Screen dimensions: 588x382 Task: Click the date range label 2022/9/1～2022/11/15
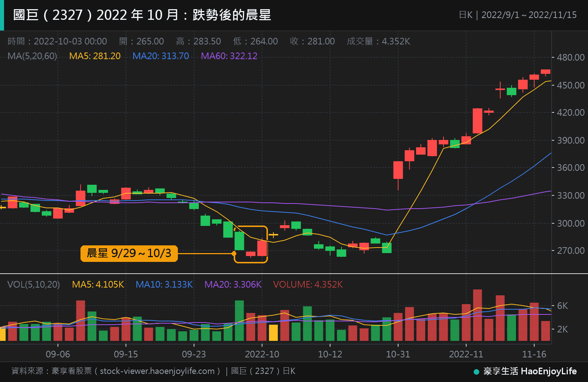[x=529, y=15]
